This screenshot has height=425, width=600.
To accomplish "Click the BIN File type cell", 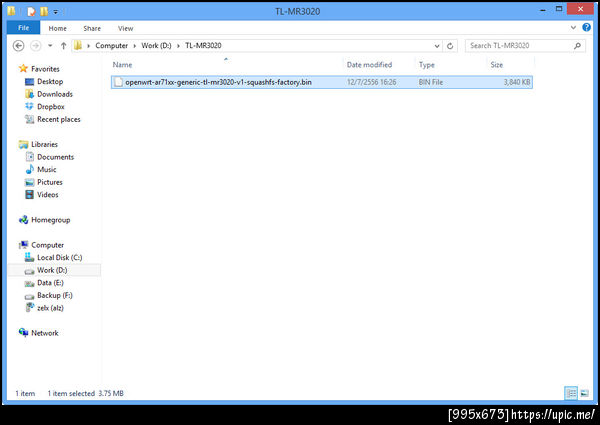I will [430, 82].
